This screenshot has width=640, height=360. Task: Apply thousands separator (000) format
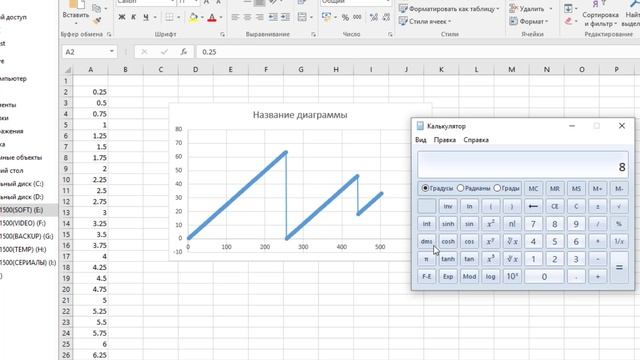[357, 17]
